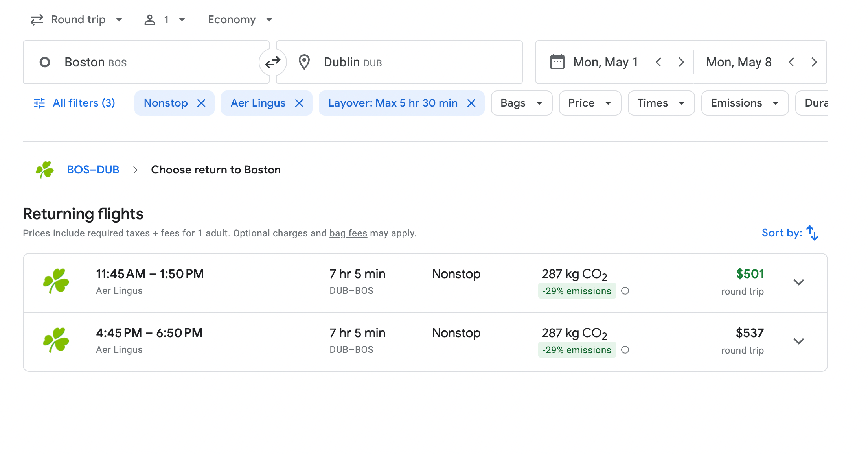Remove the Aer Lingus filter chip
The image size is (868, 454).
pos(299,103)
